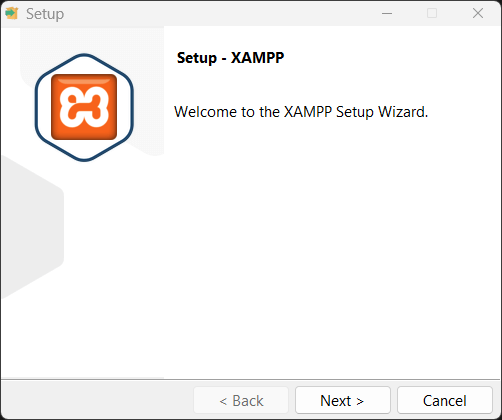This screenshot has height=420, width=502.
Task: Close the Setup wizard window
Action: point(478,13)
